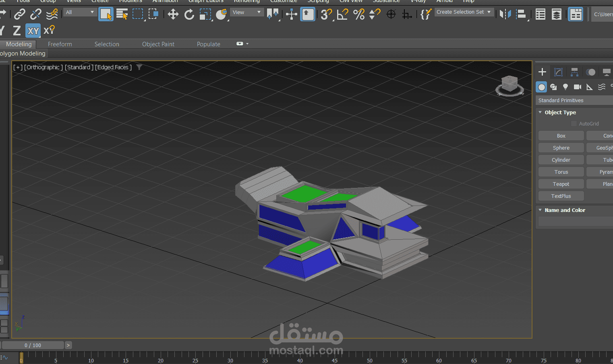Open the Create Selection Set dropdown
The width and height of the screenshot is (613, 364).
point(464,12)
